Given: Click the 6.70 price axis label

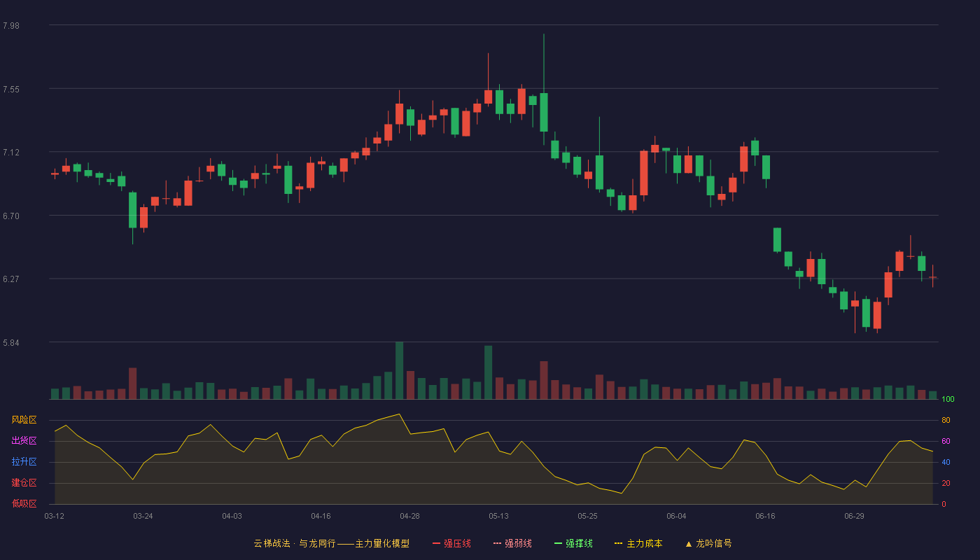Looking at the screenshot, I should point(11,216).
